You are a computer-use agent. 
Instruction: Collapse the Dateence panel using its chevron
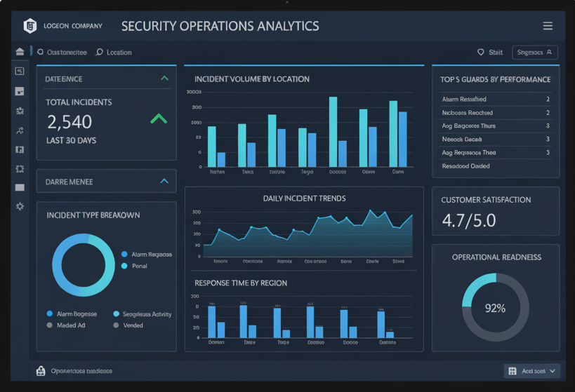point(164,79)
